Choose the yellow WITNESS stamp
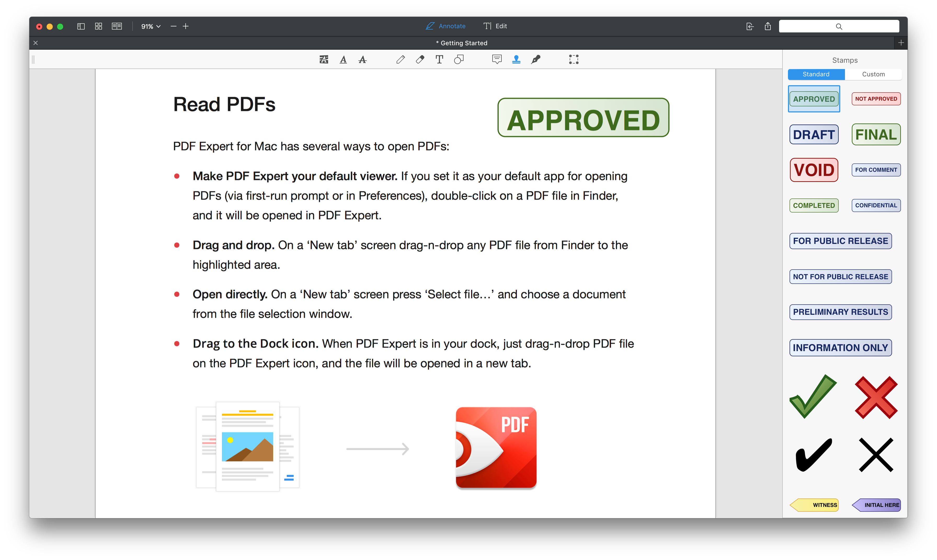The height and width of the screenshot is (560, 937). point(814,505)
